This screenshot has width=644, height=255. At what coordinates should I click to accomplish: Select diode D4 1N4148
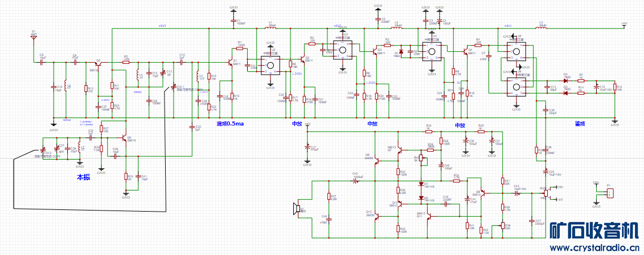pyautogui.click(x=421, y=184)
